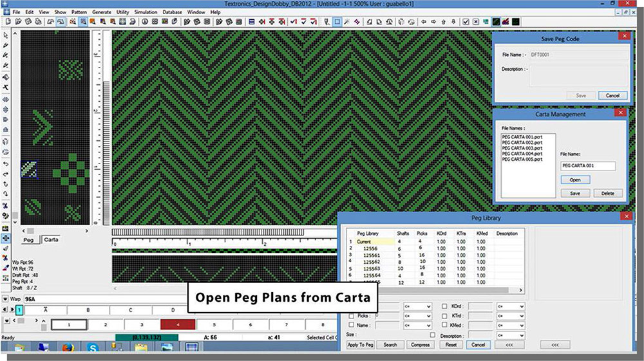The height and width of the screenshot is (361, 644).
Task: Click the Description box in Save Peg Code
Action: [578, 76]
